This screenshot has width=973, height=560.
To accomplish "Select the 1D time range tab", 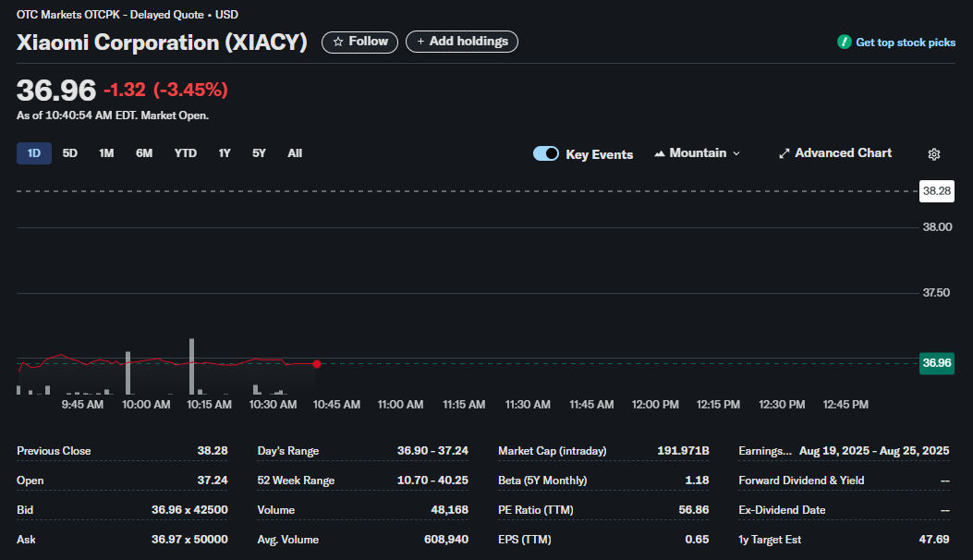I will pos(34,153).
